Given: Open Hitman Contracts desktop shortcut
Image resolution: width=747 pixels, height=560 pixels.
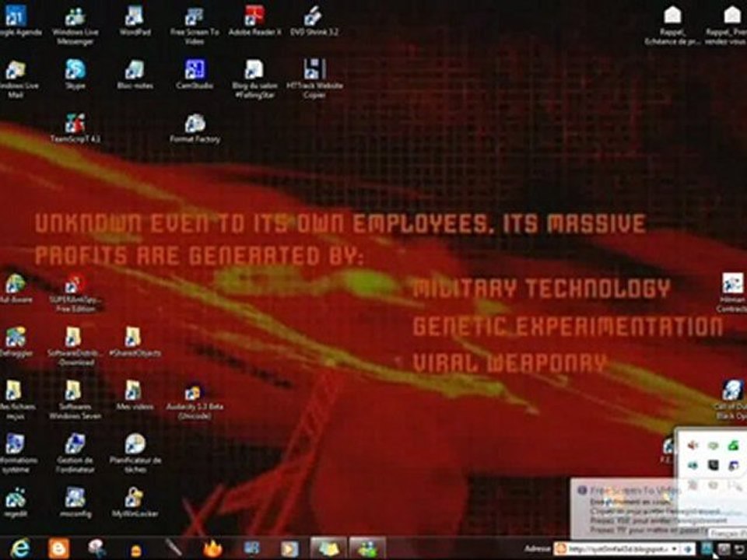Looking at the screenshot, I should tap(731, 292).
